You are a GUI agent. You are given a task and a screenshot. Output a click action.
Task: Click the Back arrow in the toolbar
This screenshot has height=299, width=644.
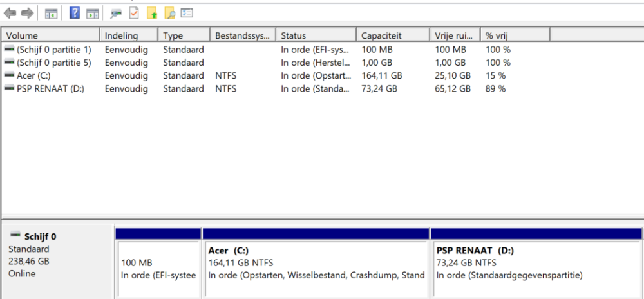pos(10,14)
